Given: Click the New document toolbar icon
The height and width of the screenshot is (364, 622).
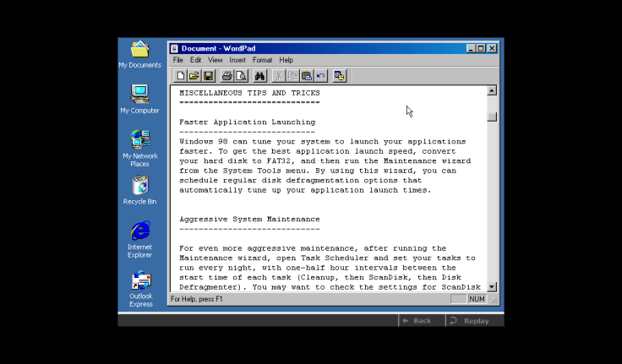Looking at the screenshot, I should pyautogui.click(x=181, y=76).
